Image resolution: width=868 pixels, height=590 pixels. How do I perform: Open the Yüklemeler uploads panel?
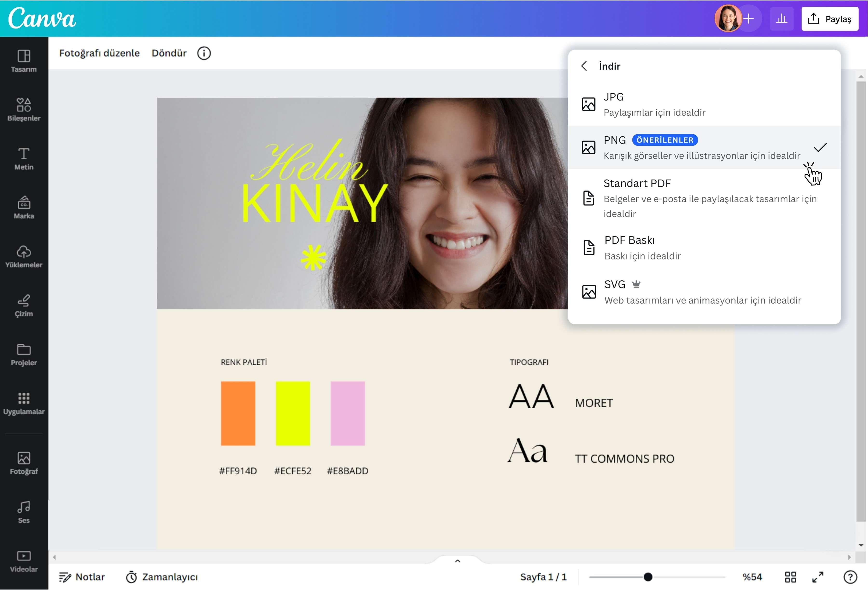[x=24, y=257]
